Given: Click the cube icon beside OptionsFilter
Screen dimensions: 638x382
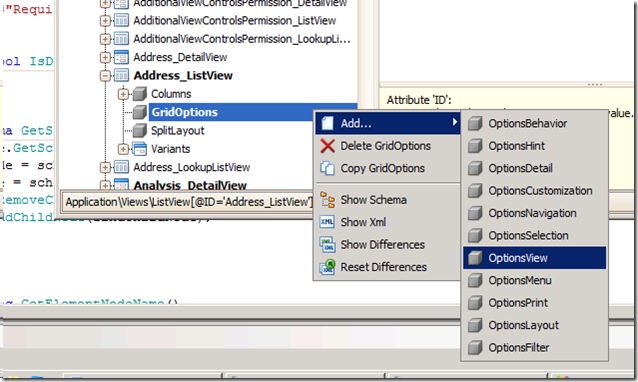Looking at the screenshot, I should [475, 347].
